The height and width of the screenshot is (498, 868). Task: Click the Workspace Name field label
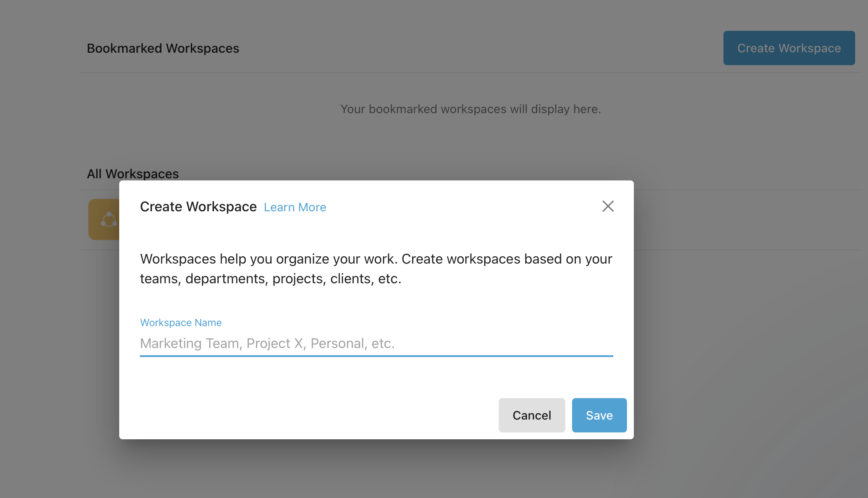pyautogui.click(x=181, y=322)
